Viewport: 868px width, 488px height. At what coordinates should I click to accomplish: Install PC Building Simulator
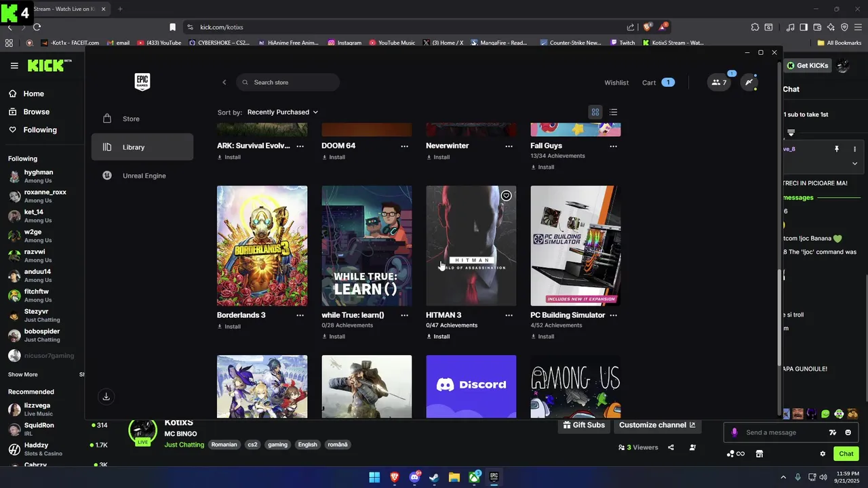(542, 336)
